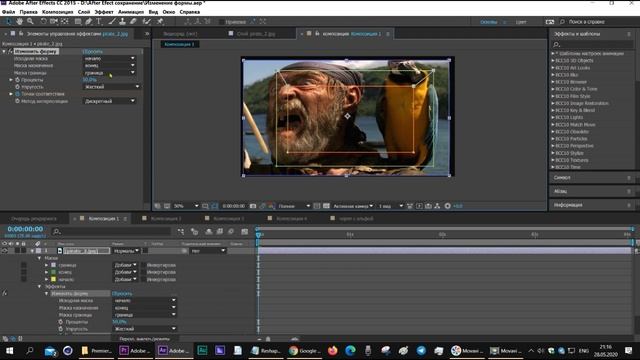640x360 pixels.
Task: Select the Rotation tool
Action: point(43,22)
